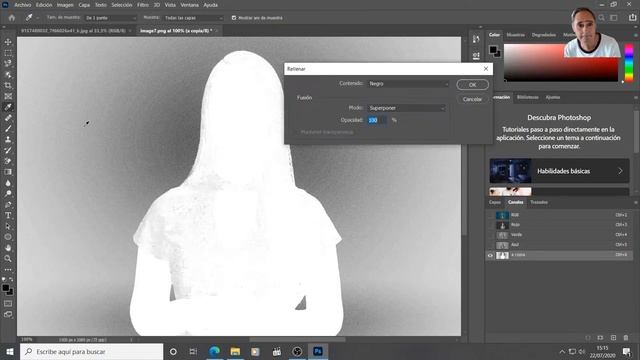Open the Contenido dropdown showing Negro

tap(408, 84)
